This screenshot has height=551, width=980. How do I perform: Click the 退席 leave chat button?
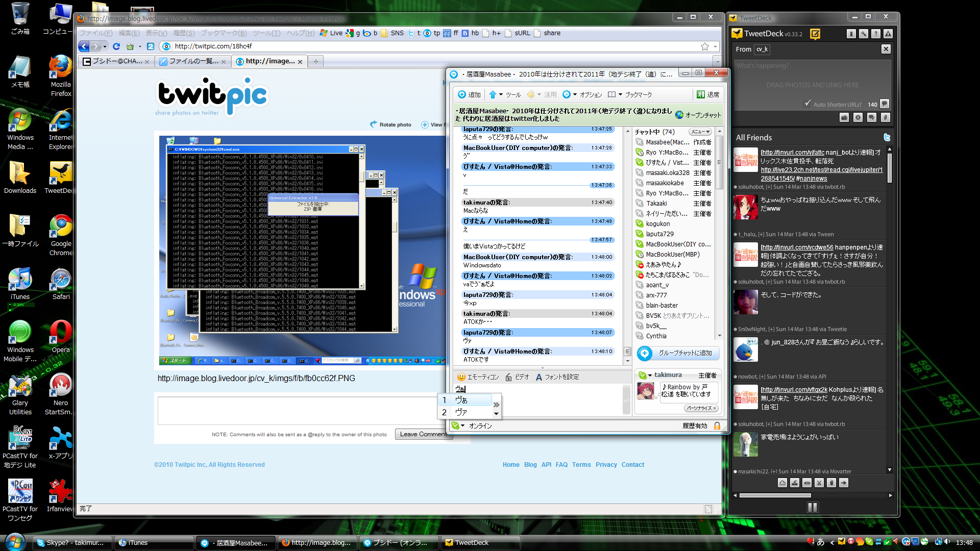[x=708, y=94]
